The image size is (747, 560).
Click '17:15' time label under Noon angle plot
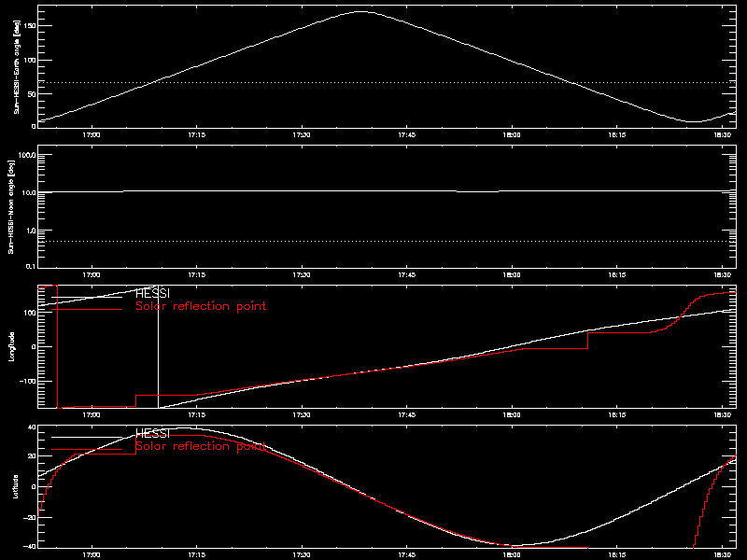coord(196,274)
